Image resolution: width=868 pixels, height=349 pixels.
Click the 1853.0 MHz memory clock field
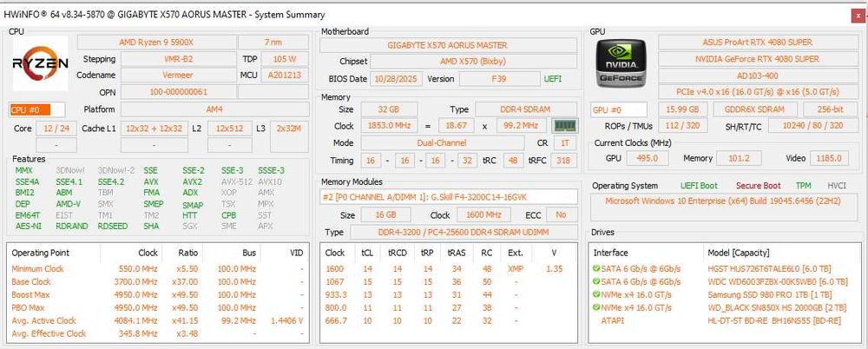[388, 126]
